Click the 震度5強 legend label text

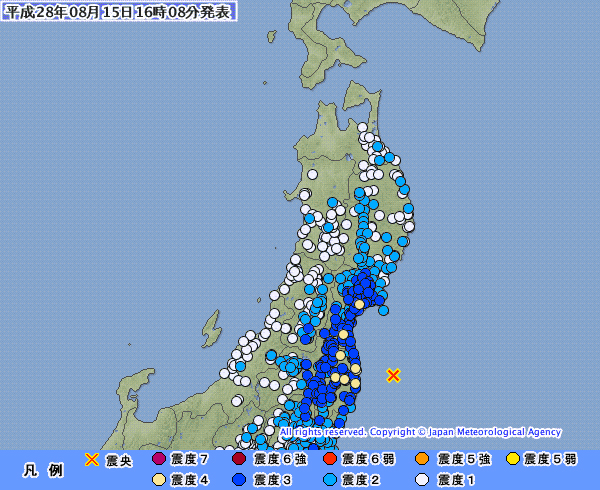click(464, 459)
